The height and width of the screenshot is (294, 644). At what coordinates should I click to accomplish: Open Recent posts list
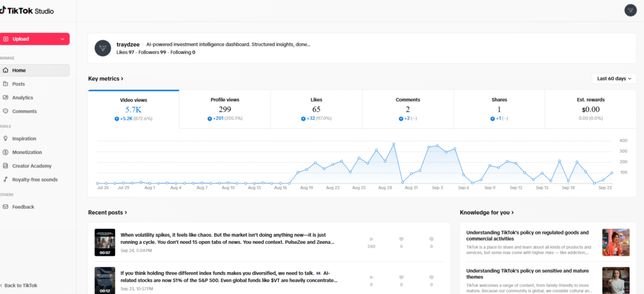click(108, 212)
